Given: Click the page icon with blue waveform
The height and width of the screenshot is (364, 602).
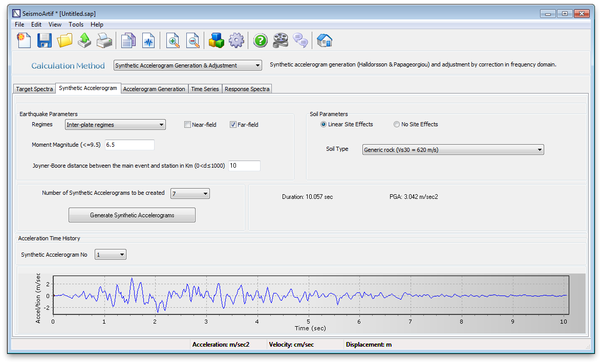Looking at the screenshot, I should point(148,40).
